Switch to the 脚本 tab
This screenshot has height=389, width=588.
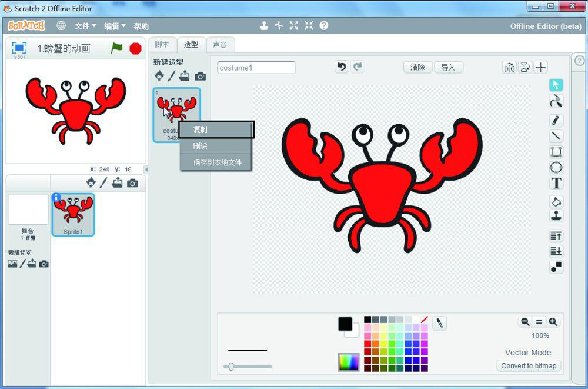pos(162,45)
